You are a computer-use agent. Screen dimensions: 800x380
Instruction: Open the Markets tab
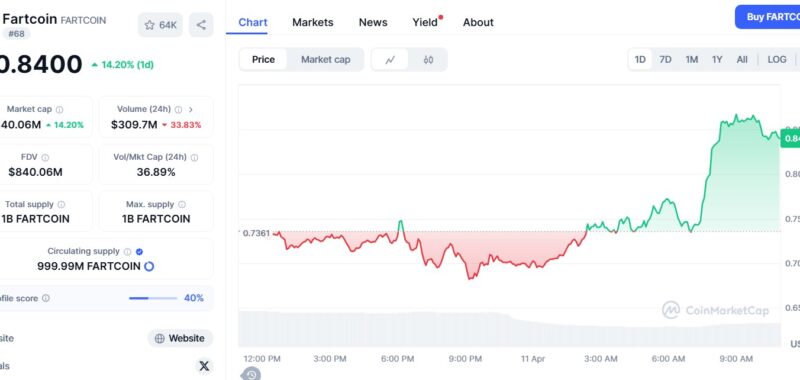coord(313,22)
